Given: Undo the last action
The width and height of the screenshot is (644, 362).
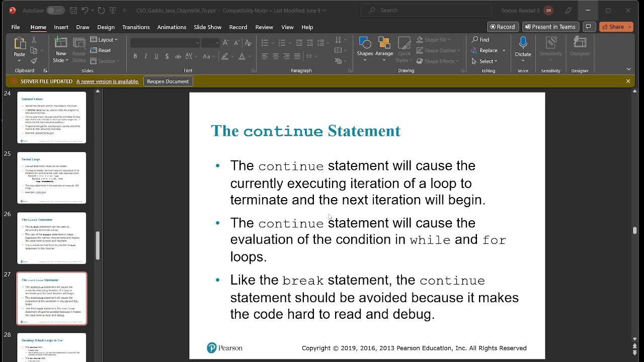Looking at the screenshot, I should pyautogui.click(x=85, y=10).
